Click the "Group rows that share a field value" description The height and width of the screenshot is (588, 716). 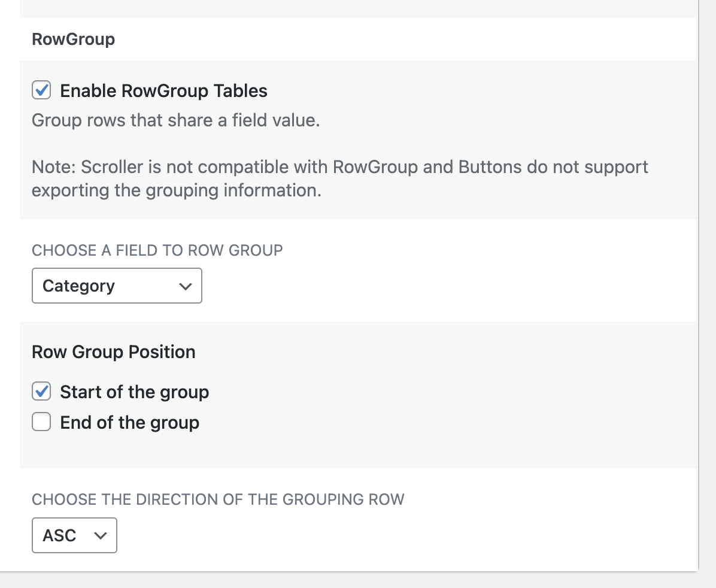click(x=175, y=120)
